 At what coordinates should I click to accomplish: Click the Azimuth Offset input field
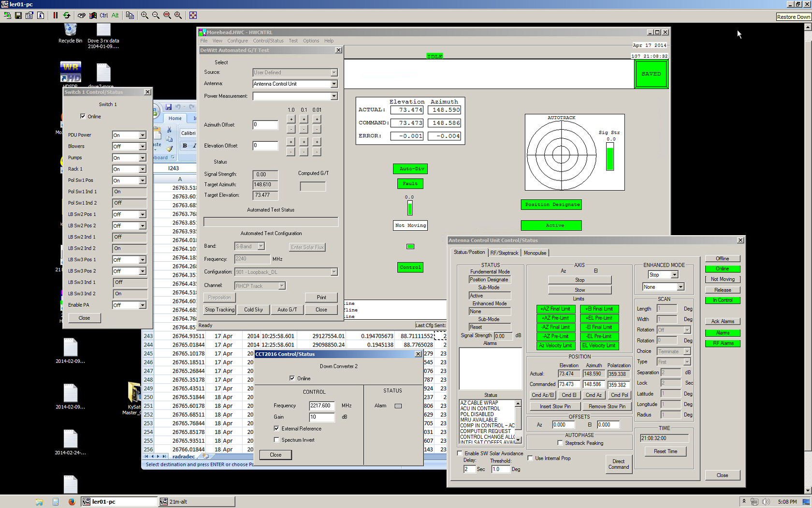(265, 125)
